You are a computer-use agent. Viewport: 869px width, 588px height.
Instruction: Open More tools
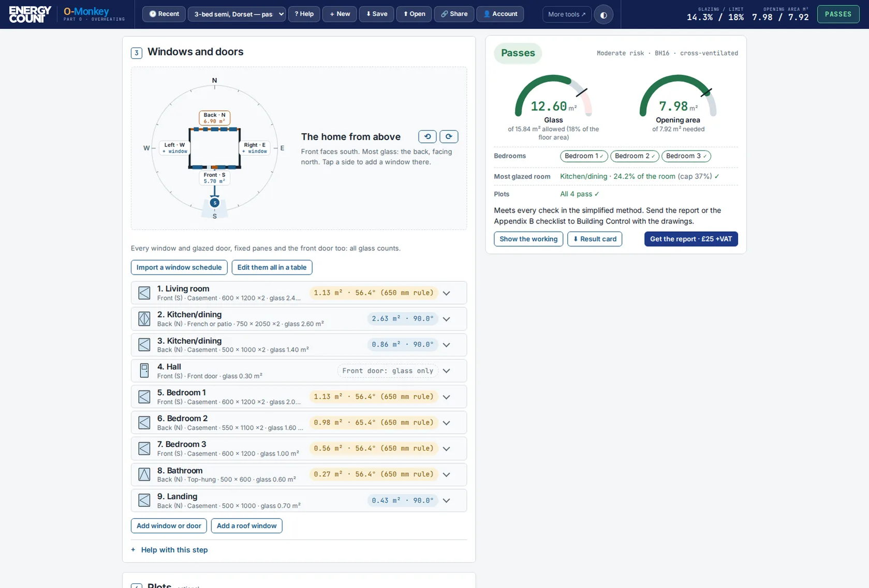567,14
